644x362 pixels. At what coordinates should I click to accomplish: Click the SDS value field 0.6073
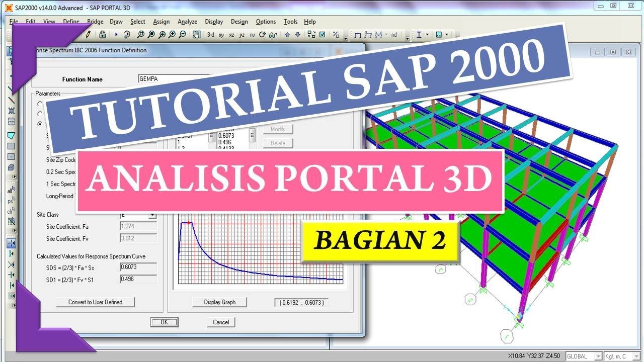point(138,267)
